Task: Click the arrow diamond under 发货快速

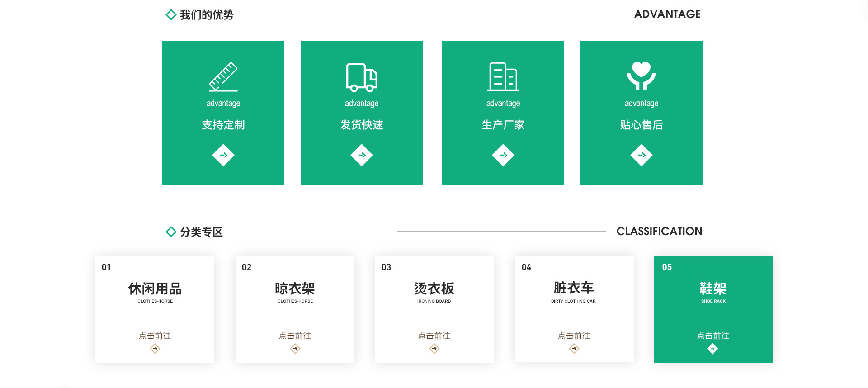Action: (362, 155)
